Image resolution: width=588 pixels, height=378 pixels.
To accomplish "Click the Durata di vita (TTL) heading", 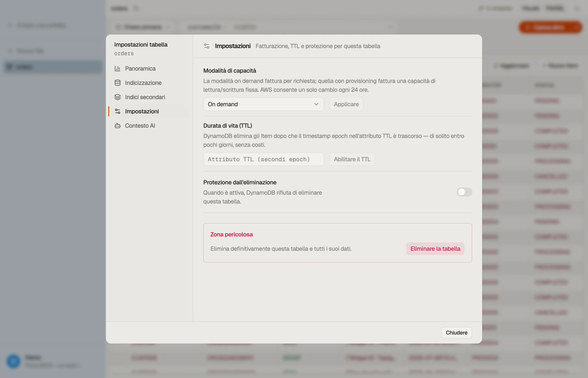I will [x=227, y=125].
